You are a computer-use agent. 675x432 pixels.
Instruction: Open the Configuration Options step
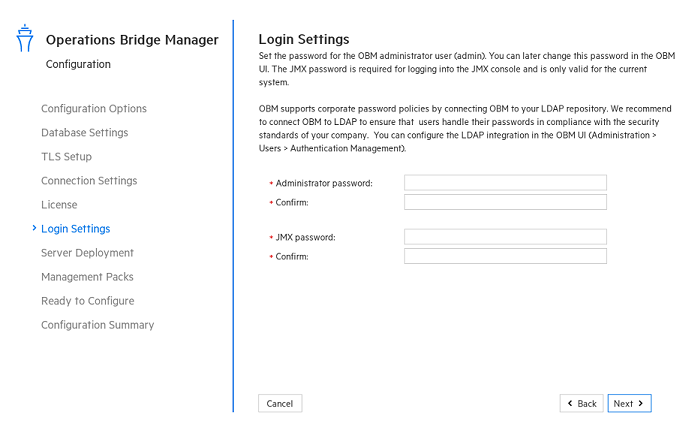pyautogui.click(x=94, y=108)
